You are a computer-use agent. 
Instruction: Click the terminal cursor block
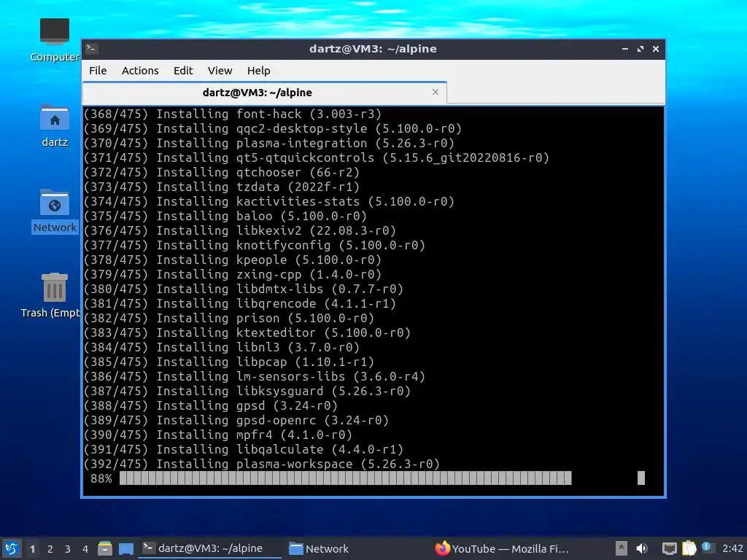640,478
